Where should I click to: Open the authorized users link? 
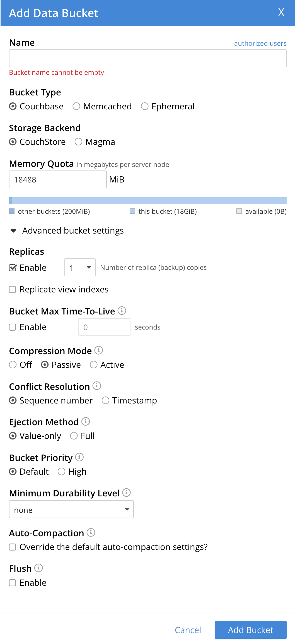[x=260, y=44]
